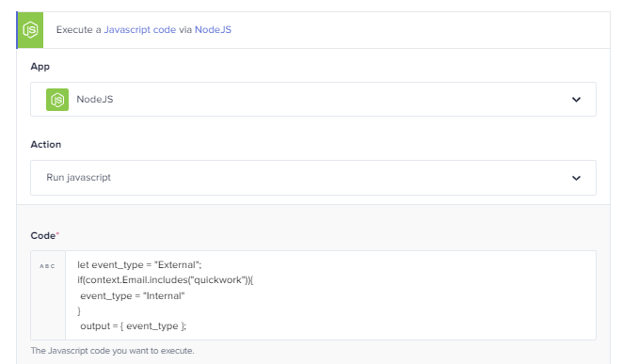Open the NodeJS app selector box
Screen dimensions: 622x364
point(313,99)
